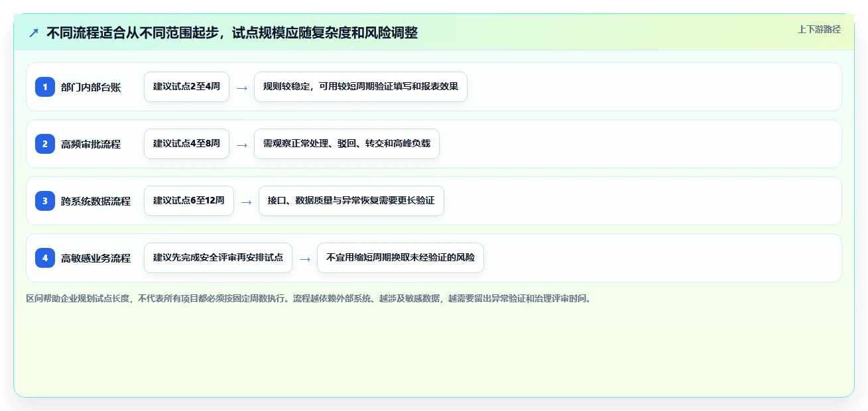The width and height of the screenshot is (868, 411).
Task: Select the 跨系统数据流程 label
Action: [x=96, y=202]
